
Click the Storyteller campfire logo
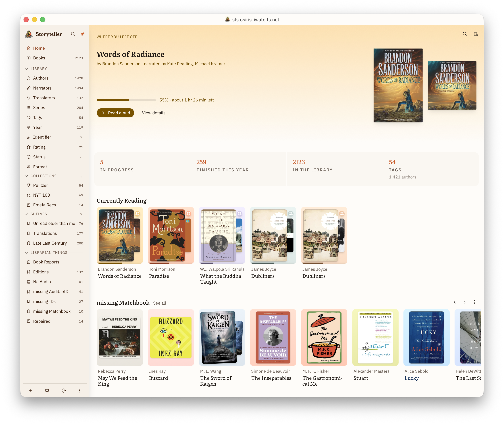(x=29, y=34)
